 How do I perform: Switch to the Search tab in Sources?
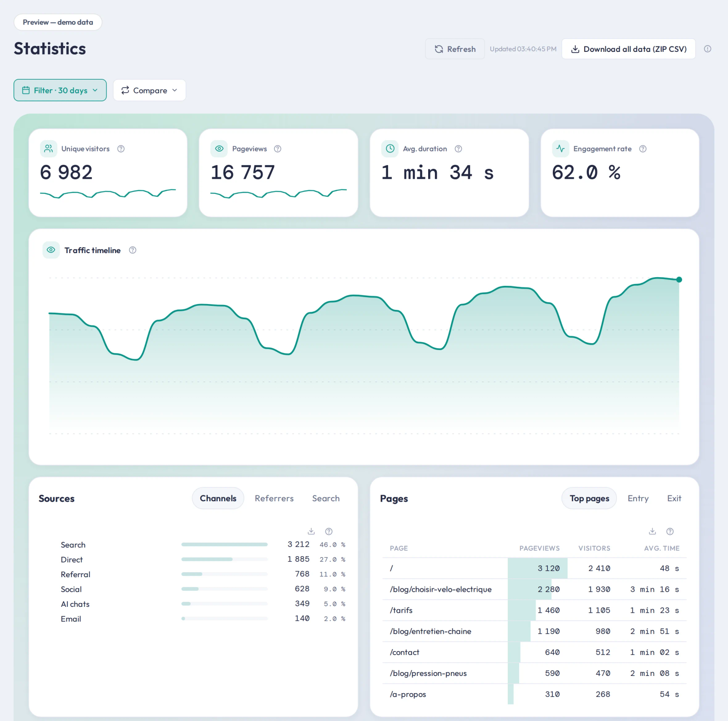tap(326, 498)
